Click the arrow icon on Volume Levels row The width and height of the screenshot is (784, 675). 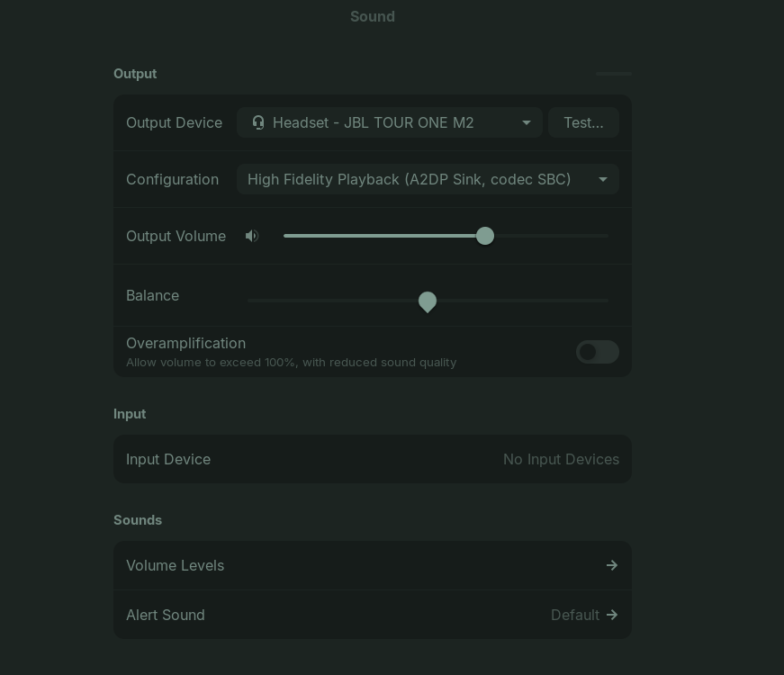pyautogui.click(x=612, y=565)
